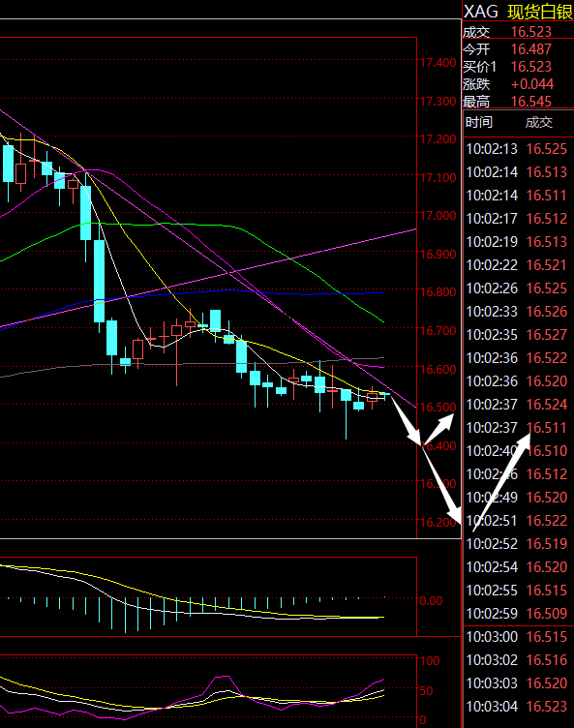Select the last red hollow candlestick
This screenshot has height=728, width=574.
coord(373,397)
